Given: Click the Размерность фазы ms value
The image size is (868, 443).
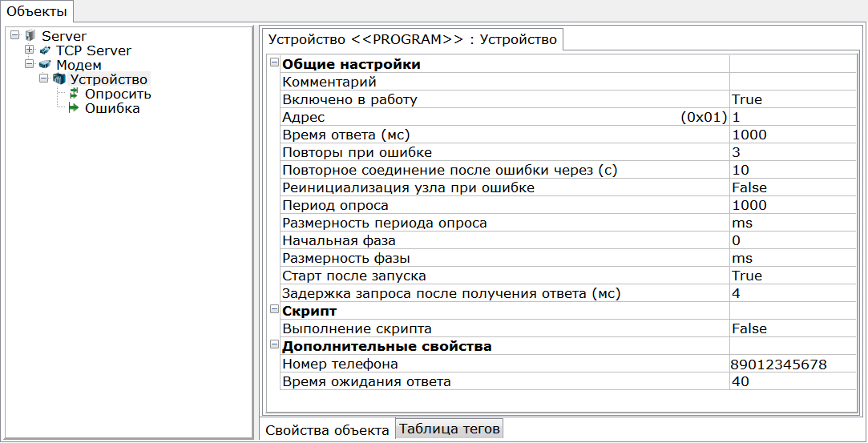Looking at the screenshot, I should (792, 258).
